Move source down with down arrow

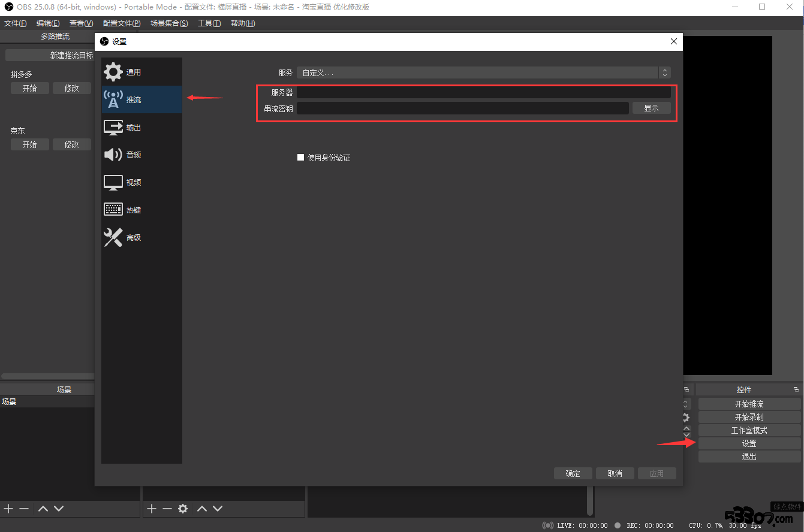[x=218, y=509]
